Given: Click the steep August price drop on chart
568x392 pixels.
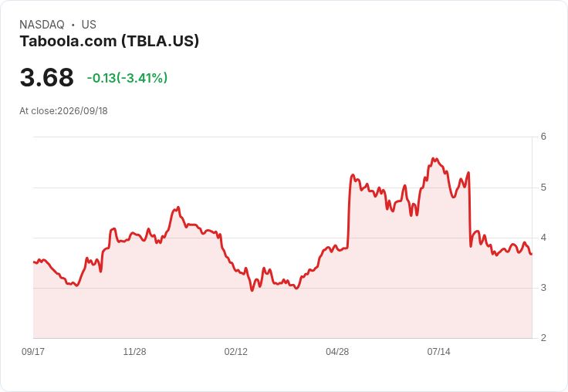Looking at the screenshot, I should pyautogui.click(x=470, y=209).
